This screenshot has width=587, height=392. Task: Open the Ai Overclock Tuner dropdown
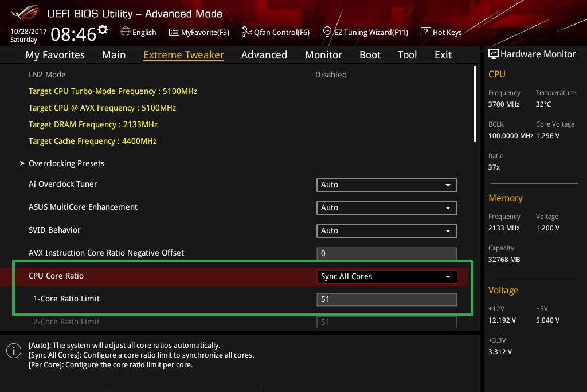pos(387,185)
